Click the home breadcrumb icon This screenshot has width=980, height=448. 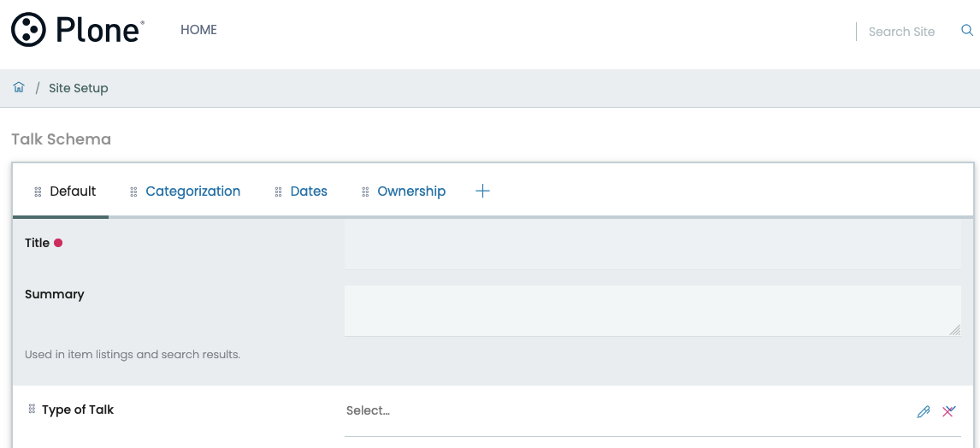coord(19,88)
